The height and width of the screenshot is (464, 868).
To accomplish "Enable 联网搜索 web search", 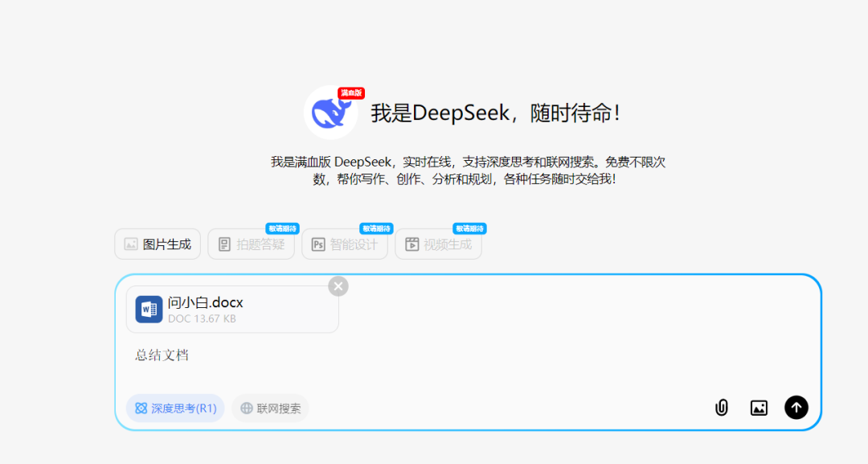I will (269, 408).
